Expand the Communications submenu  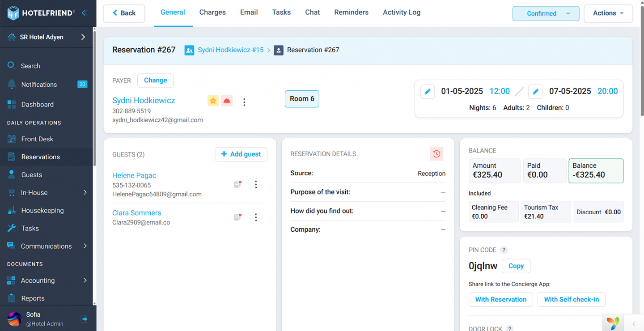pyautogui.click(x=85, y=246)
